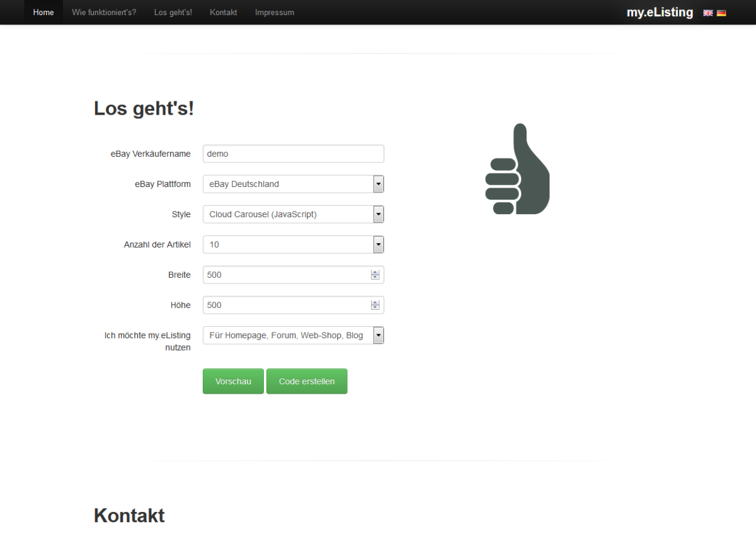Image resolution: width=756 pixels, height=541 pixels.
Task: Increase Breite with the up spinner arrow
Action: [375, 272]
